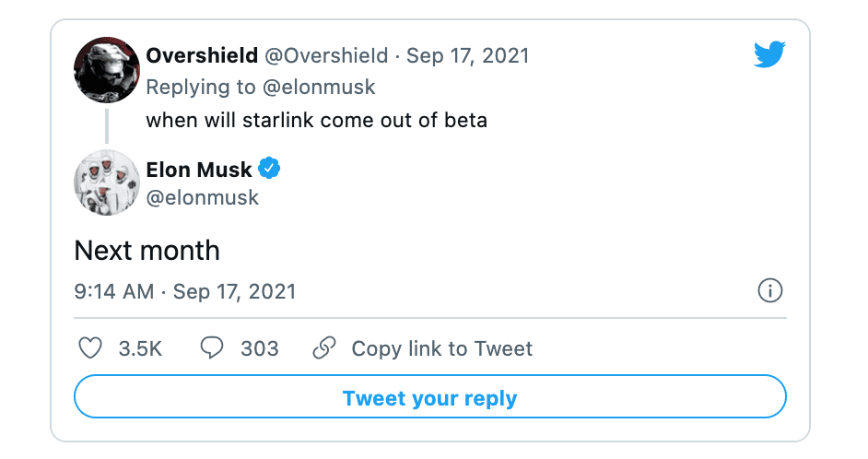Open tweet info circle icon
Viewport: 868px width, 459px height.
tap(769, 291)
